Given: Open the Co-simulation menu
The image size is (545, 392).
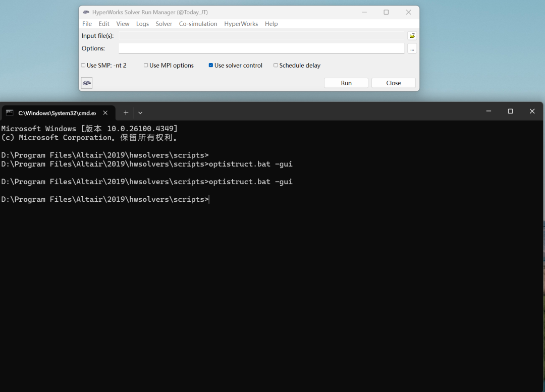Looking at the screenshot, I should coord(198,24).
